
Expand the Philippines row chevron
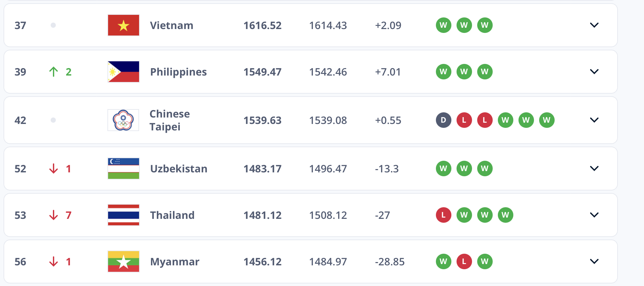pos(594,72)
